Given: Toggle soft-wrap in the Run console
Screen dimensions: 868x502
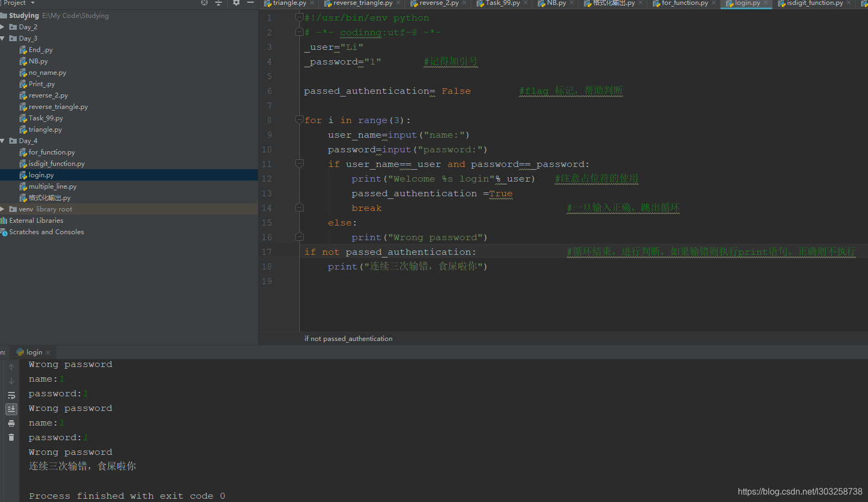Looking at the screenshot, I should (x=11, y=395).
